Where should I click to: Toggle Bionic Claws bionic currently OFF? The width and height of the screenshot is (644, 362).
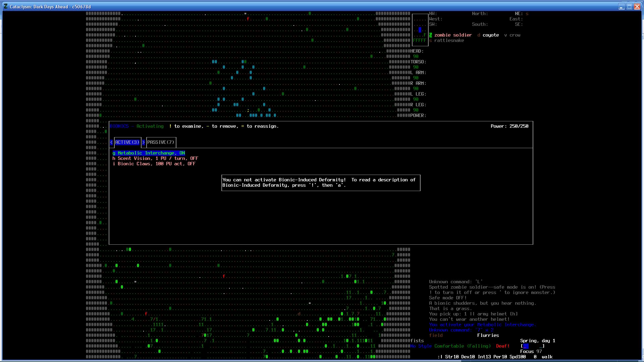[x=154, y=164]
